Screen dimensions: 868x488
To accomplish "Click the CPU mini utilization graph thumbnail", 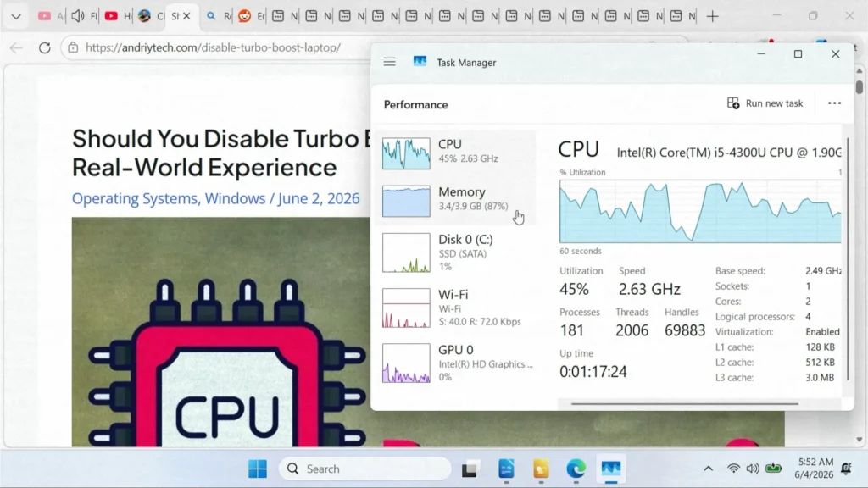I will pos(406,153).
